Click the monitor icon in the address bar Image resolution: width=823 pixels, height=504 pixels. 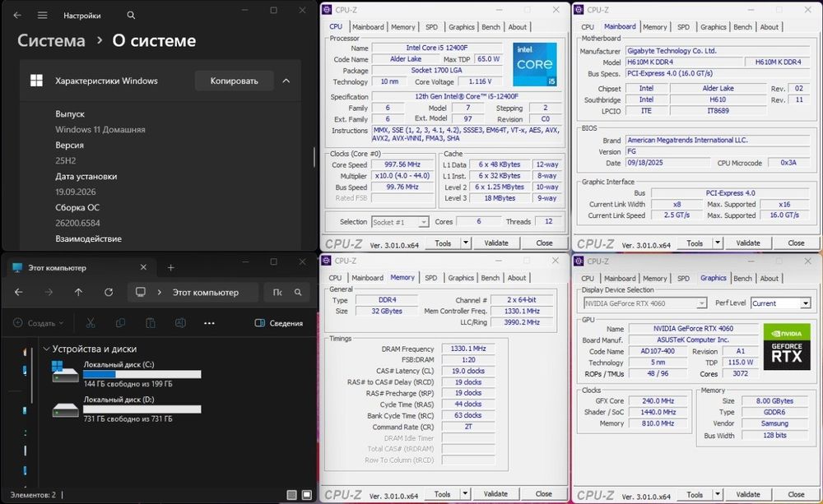point(141,292)
